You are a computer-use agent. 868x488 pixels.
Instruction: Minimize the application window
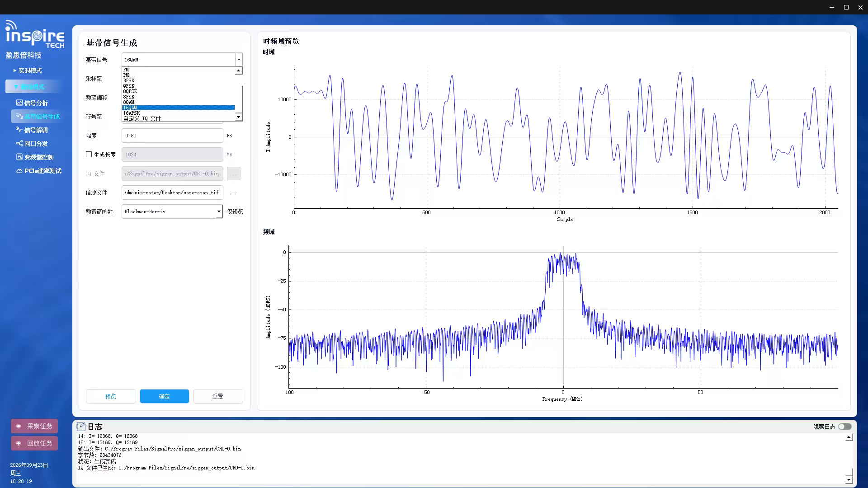(832, 7)
